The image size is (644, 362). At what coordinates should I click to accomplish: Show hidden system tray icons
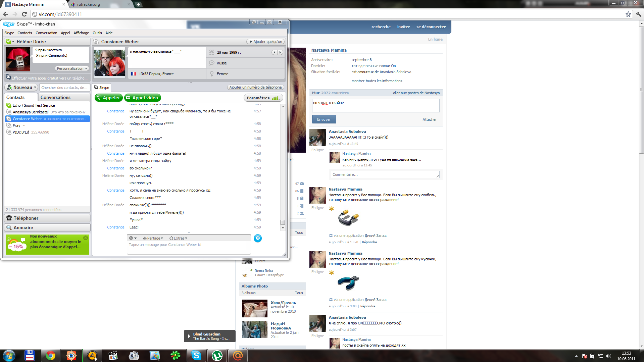tap(576, 356)
